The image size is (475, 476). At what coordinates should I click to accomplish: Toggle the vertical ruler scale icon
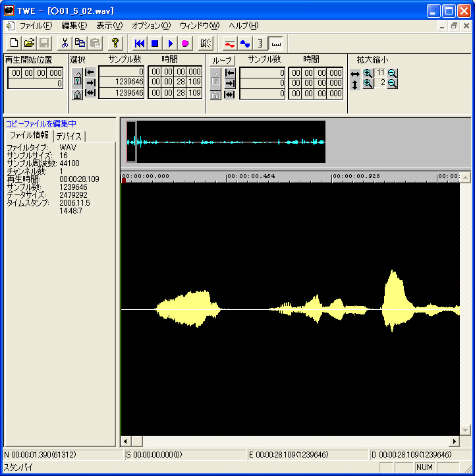(260, 44)
